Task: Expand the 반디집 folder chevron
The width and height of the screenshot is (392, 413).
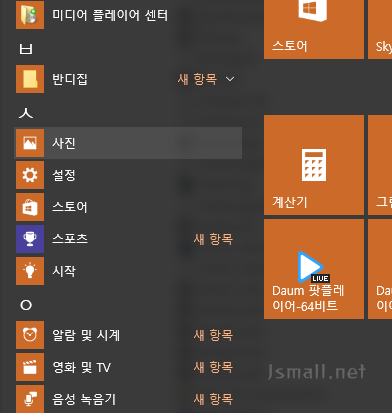Action: tap(230, 79)
